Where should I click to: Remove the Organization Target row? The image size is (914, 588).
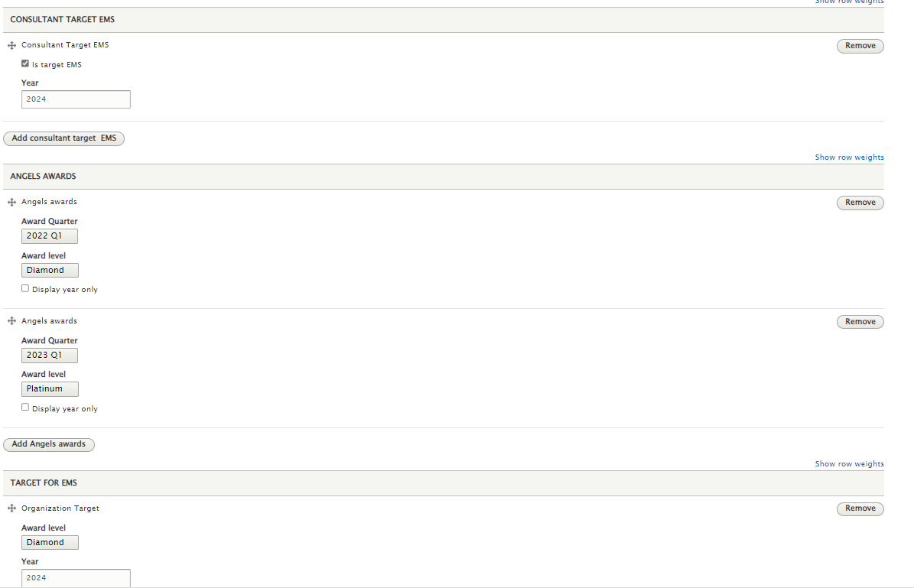[x=860, y=508]
